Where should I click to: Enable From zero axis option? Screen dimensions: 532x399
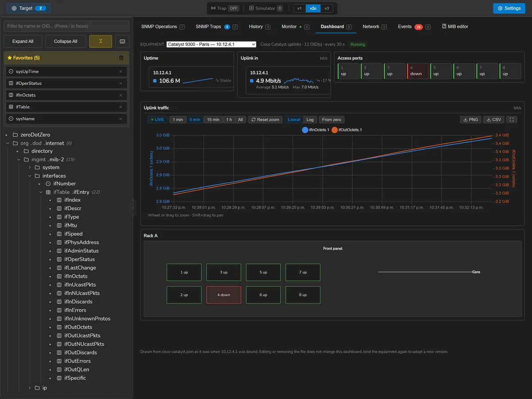[x=332, y=120]
